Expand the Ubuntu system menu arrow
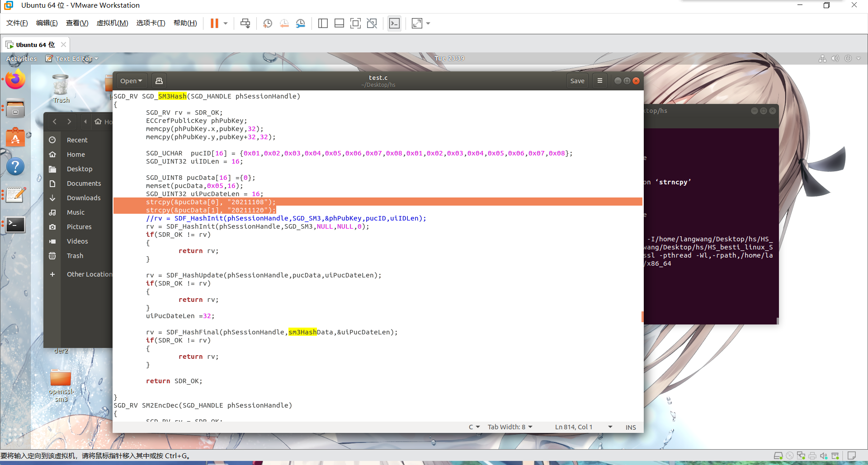 coord(859,58)
